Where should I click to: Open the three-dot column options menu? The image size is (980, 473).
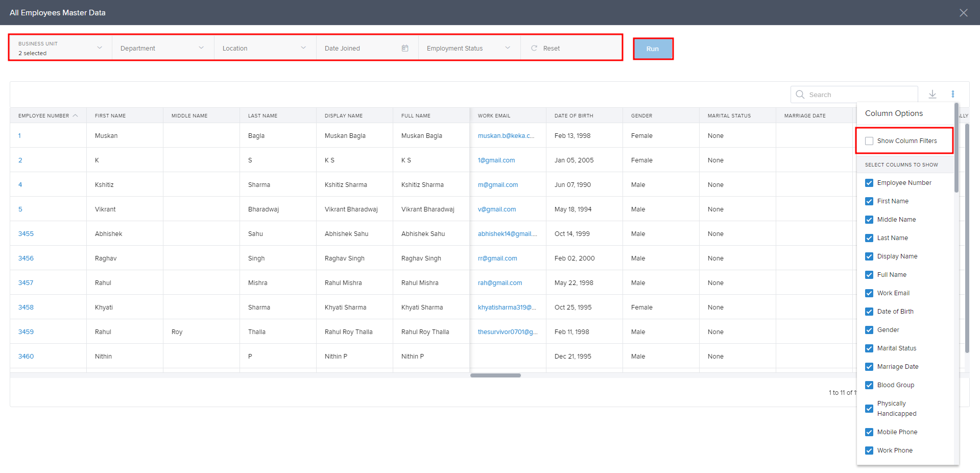(952, 94)
